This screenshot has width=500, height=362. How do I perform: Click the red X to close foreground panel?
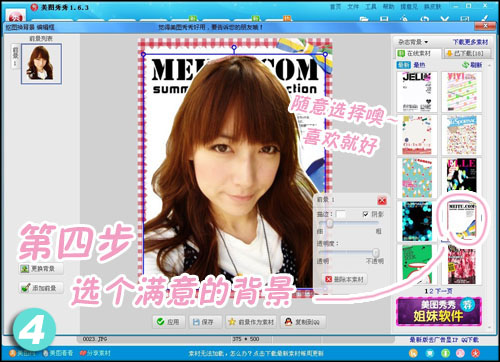tap(382, 201)
